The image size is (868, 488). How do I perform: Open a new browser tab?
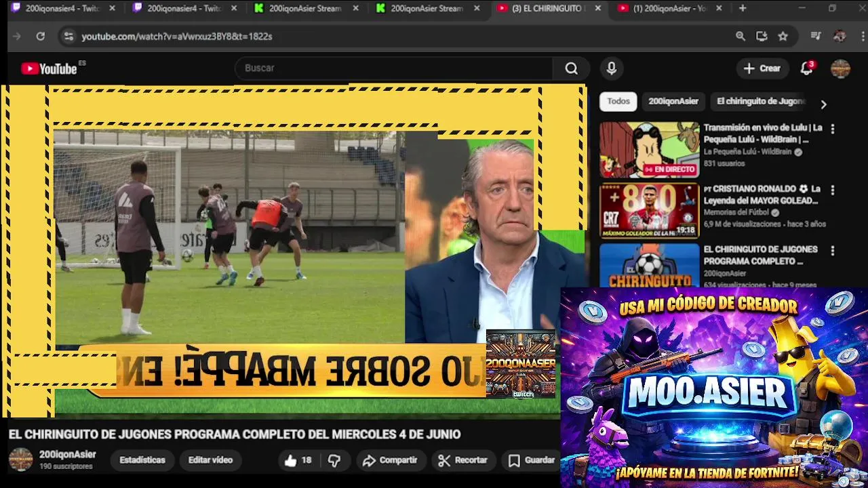pyautogui.click(x=743, y=8)
